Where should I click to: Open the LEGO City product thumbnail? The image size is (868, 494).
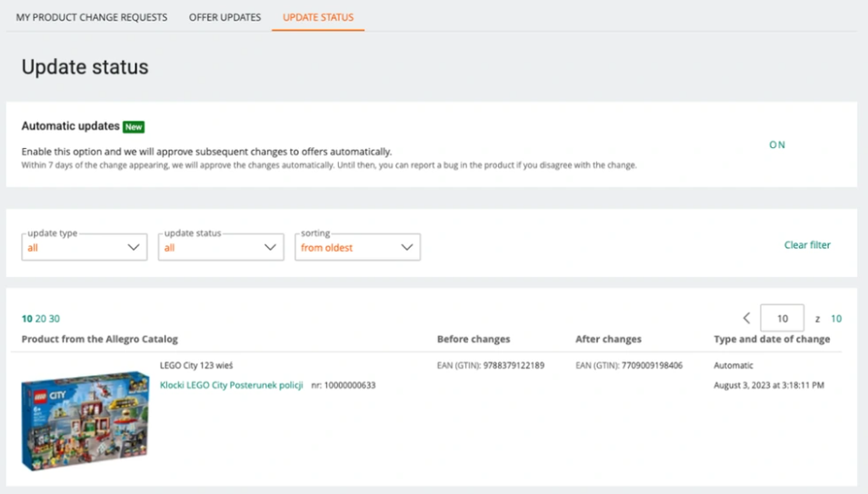click(85, 420)
